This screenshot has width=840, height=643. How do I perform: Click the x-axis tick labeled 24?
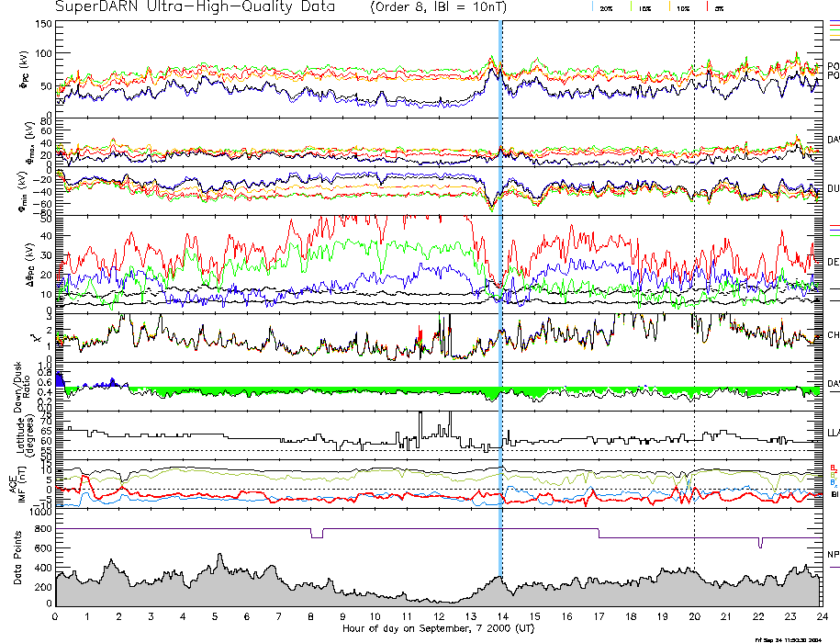tap(820, 615)
